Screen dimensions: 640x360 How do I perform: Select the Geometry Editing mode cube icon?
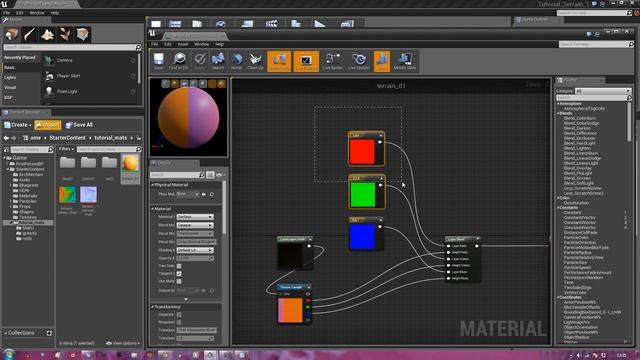(82, 35)
